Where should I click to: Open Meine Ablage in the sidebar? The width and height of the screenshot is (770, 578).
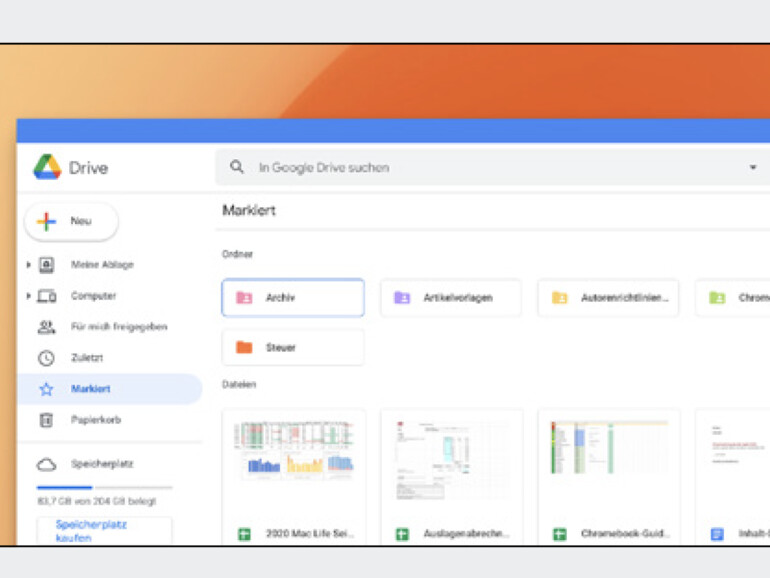(x=102, y=265)
